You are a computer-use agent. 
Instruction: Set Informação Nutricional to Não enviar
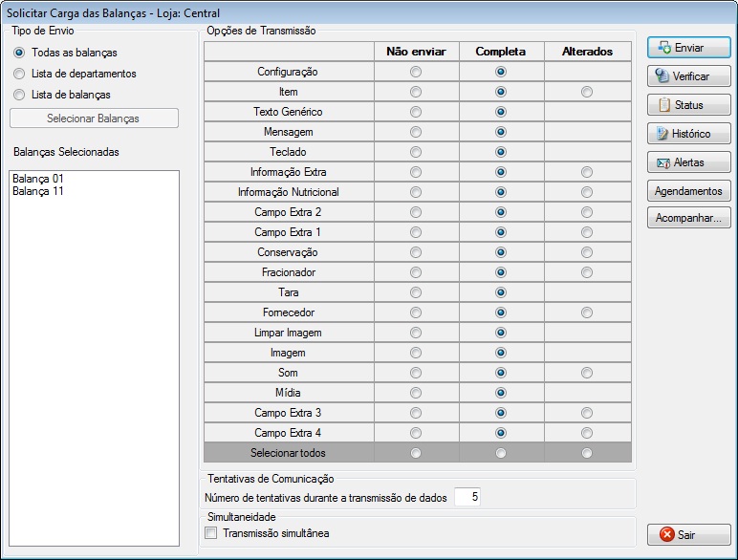coord(416,192)
